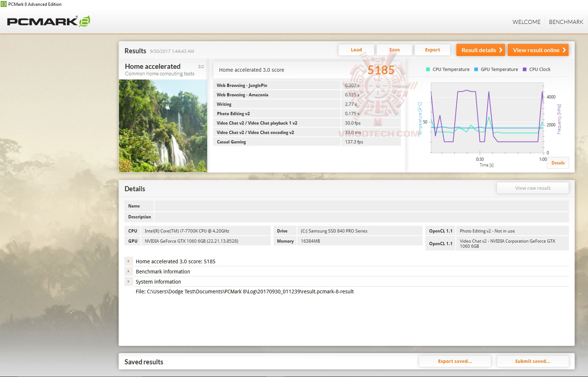
Task: Click the Video Chat v2 OpenCL value
Action: point(507,243)
